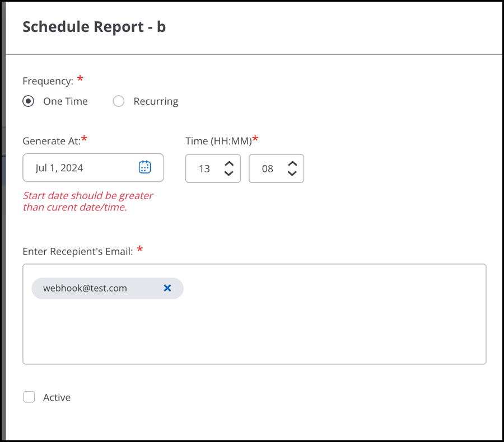Increase the hour value with up arrow
This screenshot has width=504, height=442.
[229, 164]
